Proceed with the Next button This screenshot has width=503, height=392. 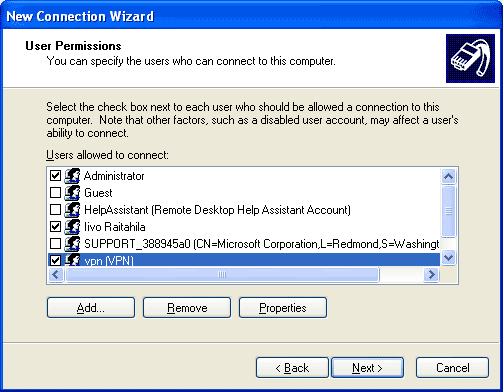[367, 368]
